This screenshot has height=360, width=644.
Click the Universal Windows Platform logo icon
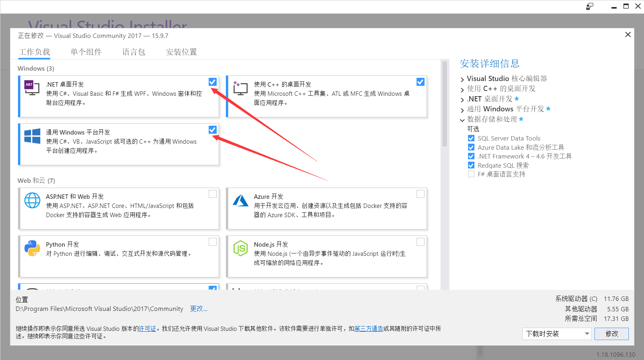point(32,136)
